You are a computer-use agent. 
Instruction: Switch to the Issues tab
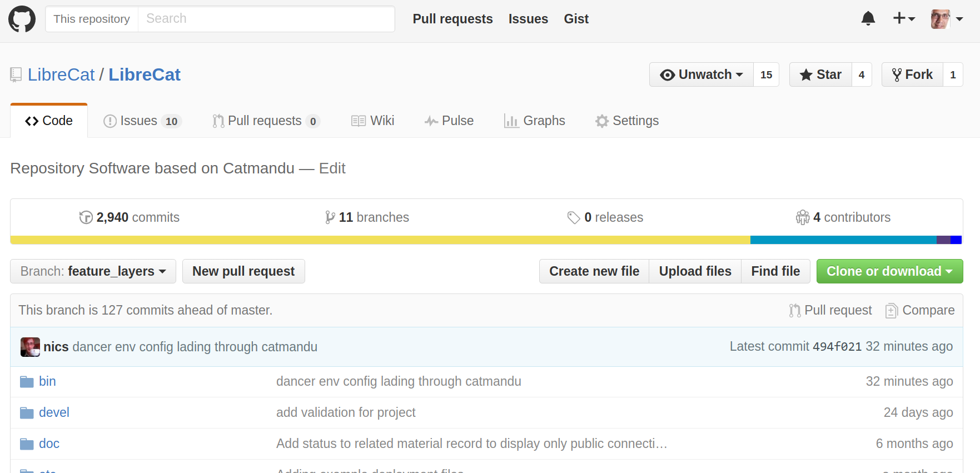pos(143,121)
